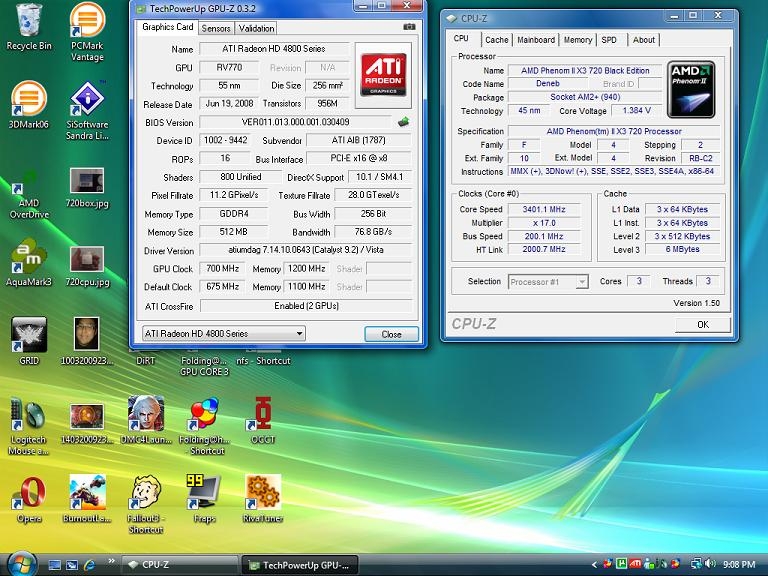
Task: Click the CPU-Z taskbar button
Action: (179, 565)
